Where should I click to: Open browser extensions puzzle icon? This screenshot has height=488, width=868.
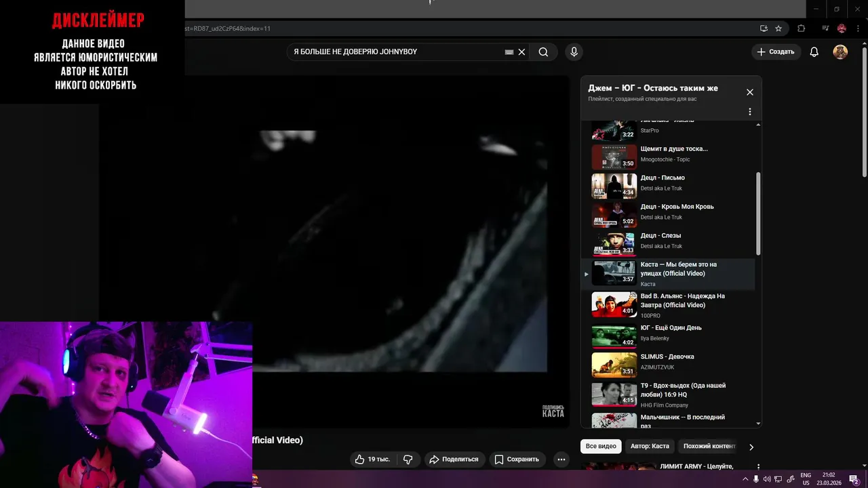(x=801, y=28)
